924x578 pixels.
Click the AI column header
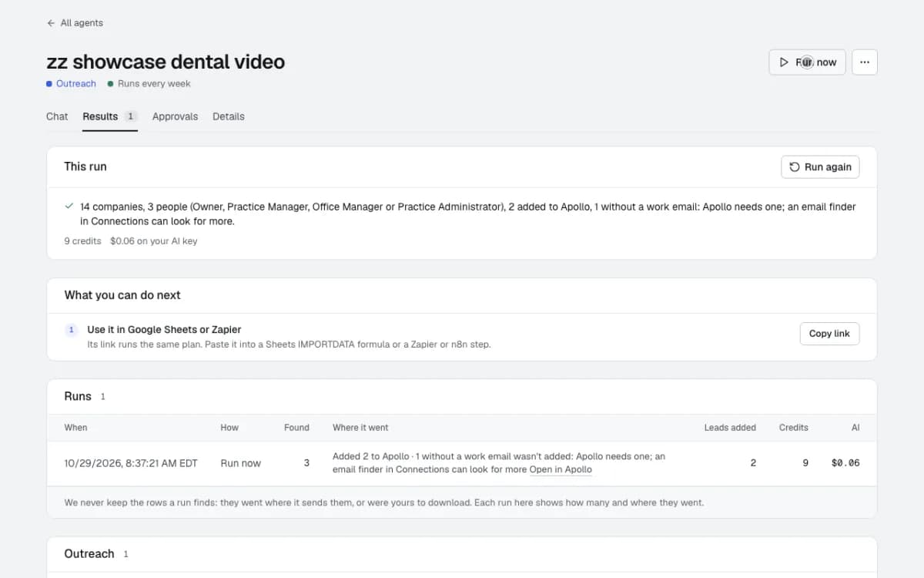click(x=855, y=428)
